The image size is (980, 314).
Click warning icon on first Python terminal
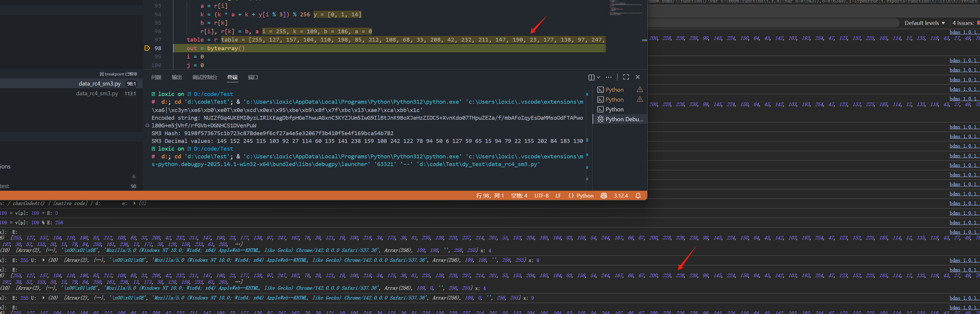point(640,90)
